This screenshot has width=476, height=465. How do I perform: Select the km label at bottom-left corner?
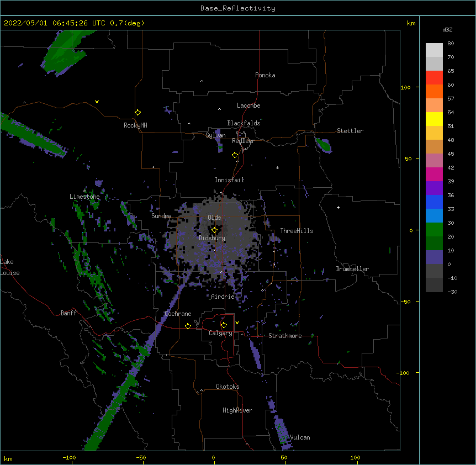[x=8, y=458]
